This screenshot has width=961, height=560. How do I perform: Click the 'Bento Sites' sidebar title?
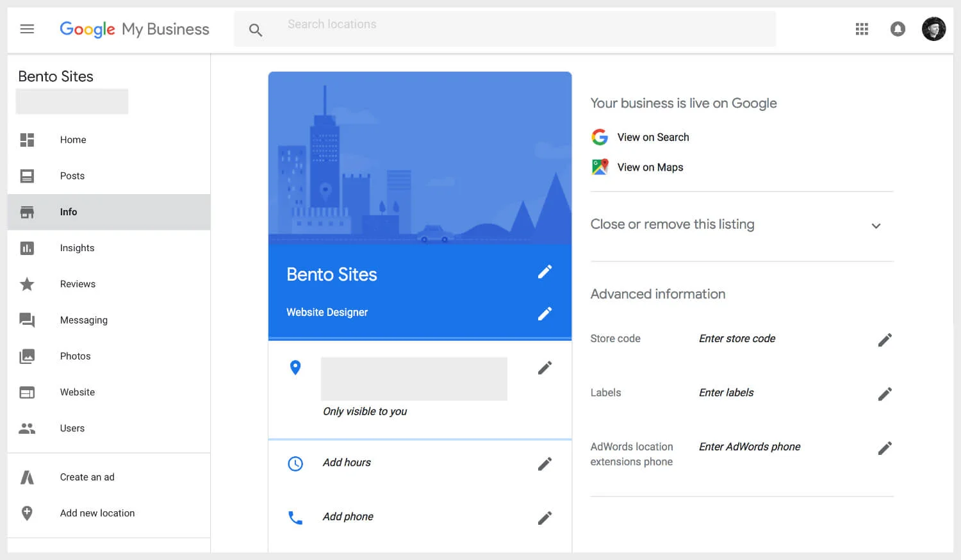pos(56,76)
